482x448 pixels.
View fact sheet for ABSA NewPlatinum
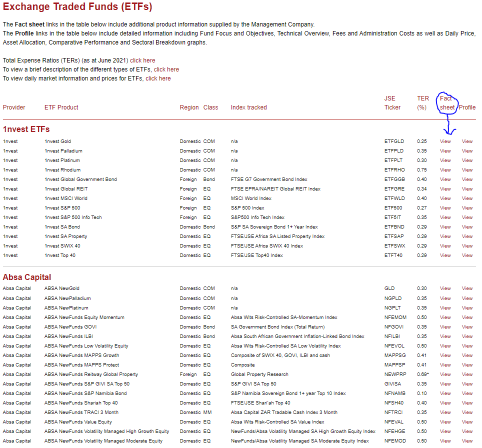[x=445, y=308]
